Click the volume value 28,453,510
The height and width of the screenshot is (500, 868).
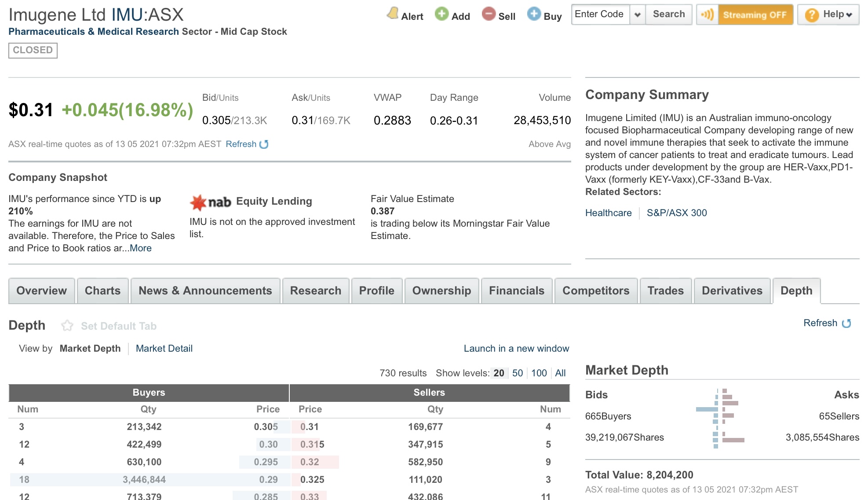542,121
